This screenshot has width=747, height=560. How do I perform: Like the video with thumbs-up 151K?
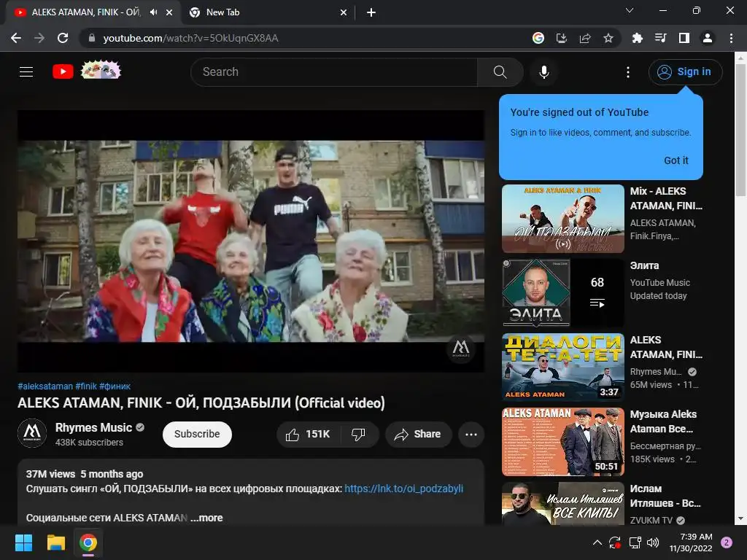tap(309, 435)
